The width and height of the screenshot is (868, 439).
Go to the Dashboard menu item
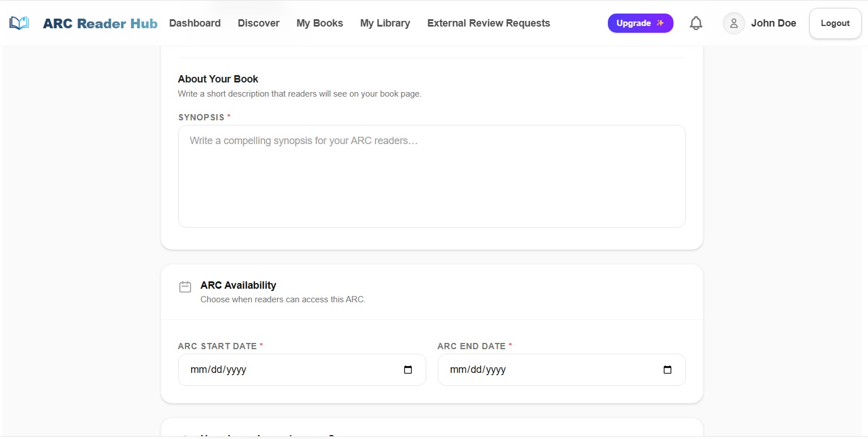click(x=195, y=23)
